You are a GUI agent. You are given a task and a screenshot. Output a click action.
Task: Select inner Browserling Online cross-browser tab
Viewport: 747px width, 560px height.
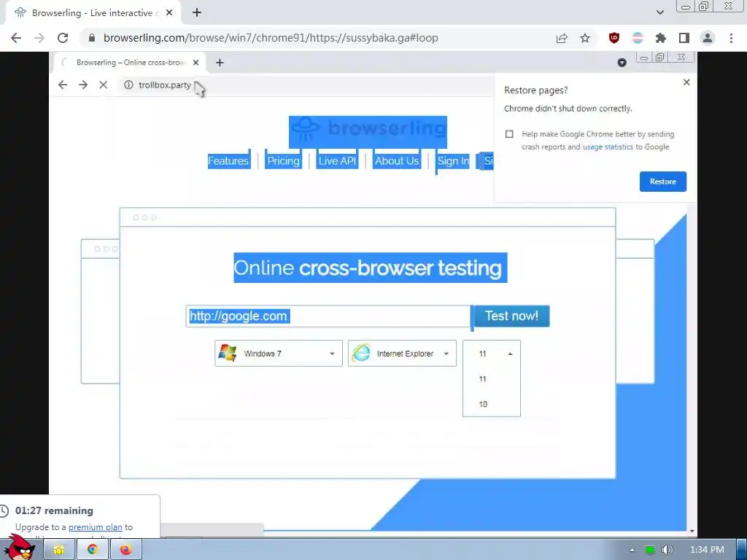point(130,63)
